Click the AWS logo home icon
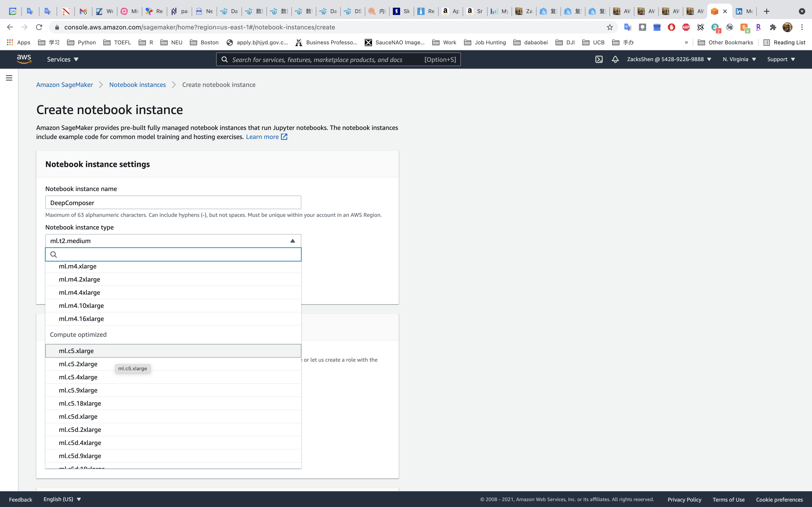812x507 pixels. (x=24, y=59)
